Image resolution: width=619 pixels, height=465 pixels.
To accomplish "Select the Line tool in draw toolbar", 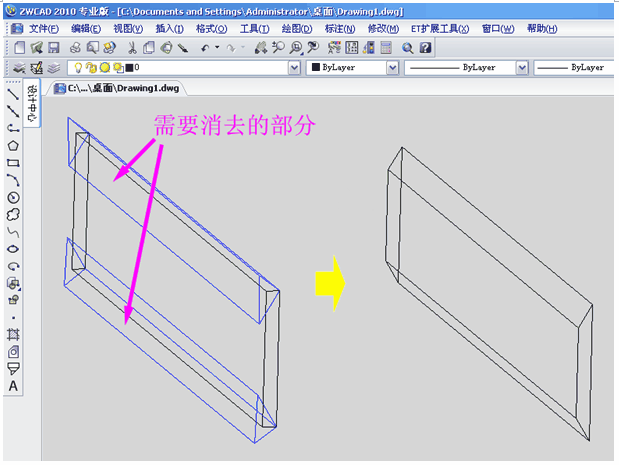I will [x=13, y=94].
